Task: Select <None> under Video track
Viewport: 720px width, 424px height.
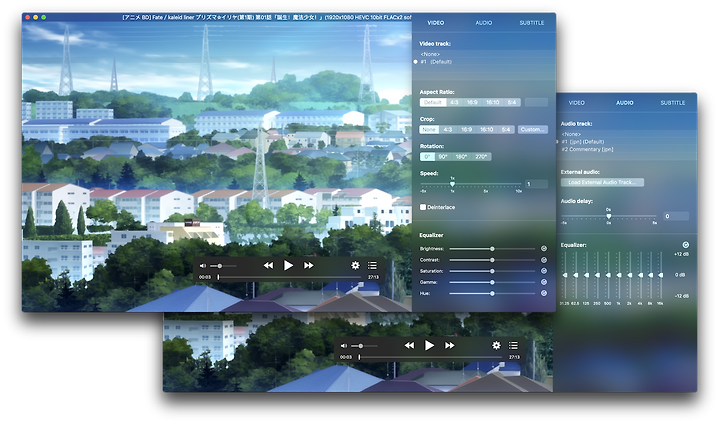Action: 430,54
